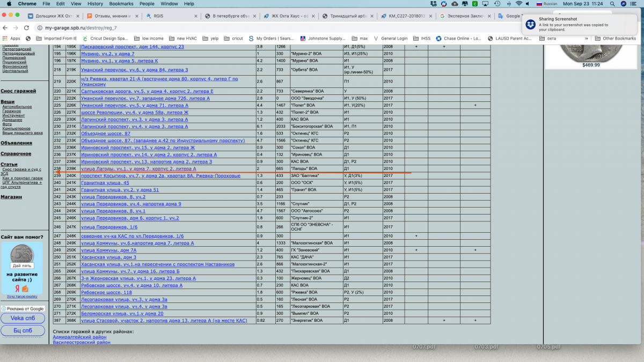This screenshot has width=644, height=362.
Task: Go back with the browser back arrow
Action: [x=5, y=27]
